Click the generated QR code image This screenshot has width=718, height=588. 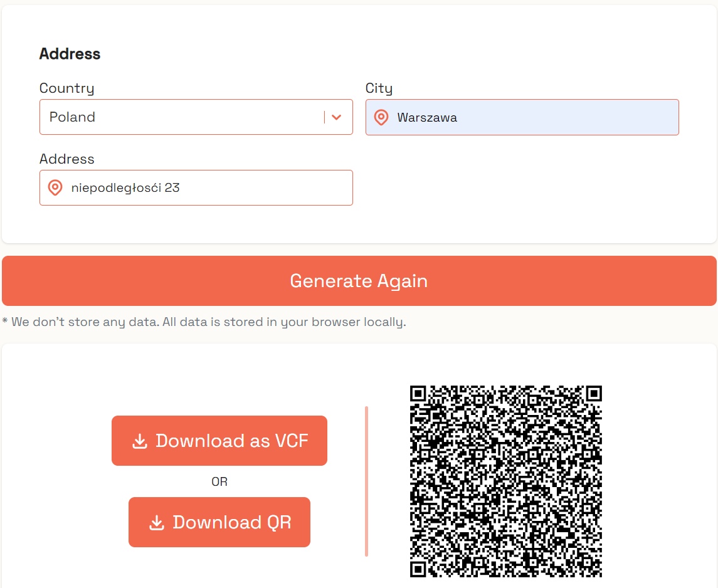(505, 481)
